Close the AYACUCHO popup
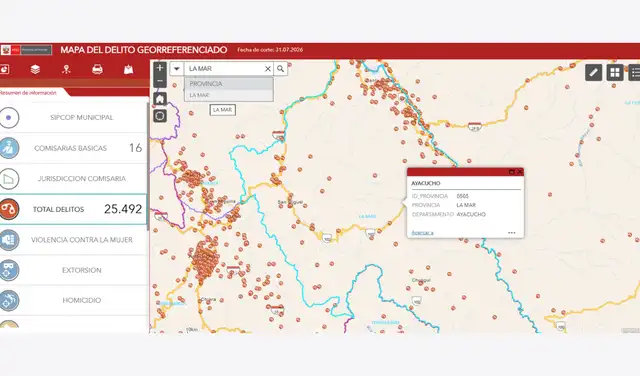 coord(519,172)
